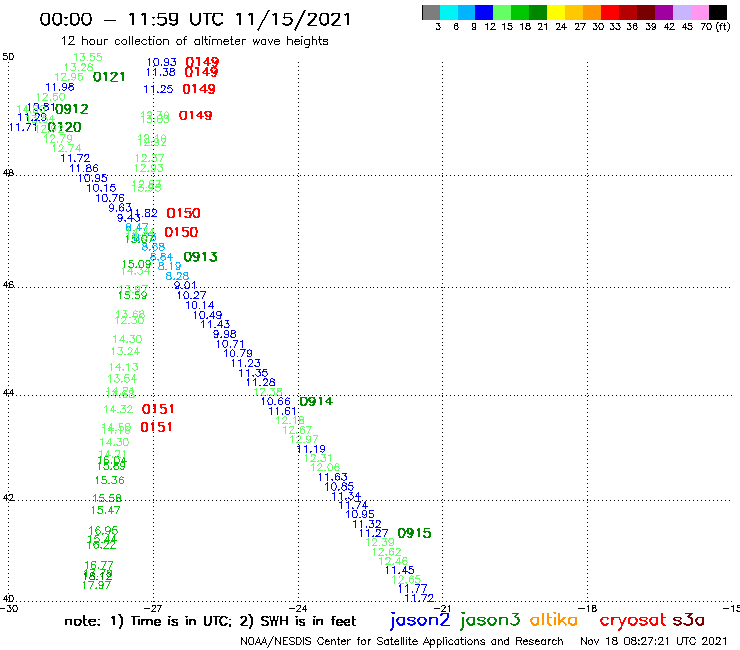Click the green value '15.36'

(109, 480)
